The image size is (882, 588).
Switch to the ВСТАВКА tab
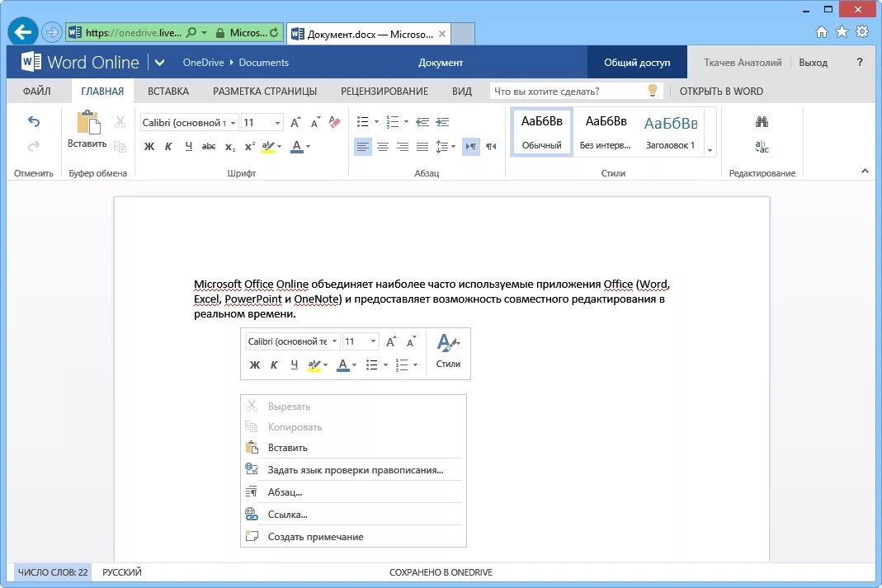pyautogui.click(x=168, y=91)
